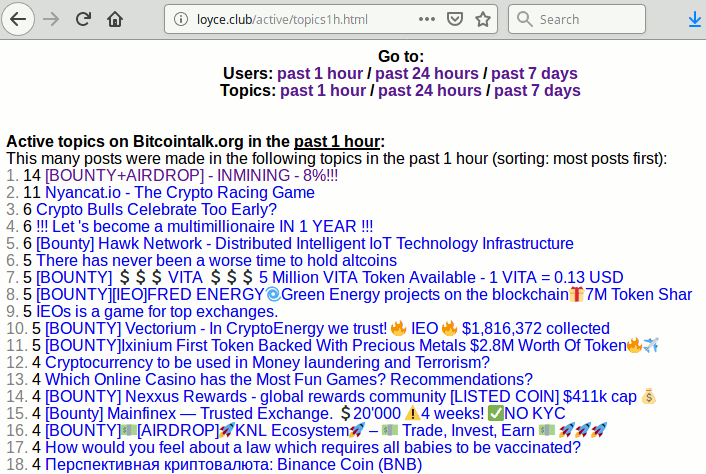Screen dimensions: 706x474
Task: Open the KNL Ecosystem airdrop topic
Action: 326,431
